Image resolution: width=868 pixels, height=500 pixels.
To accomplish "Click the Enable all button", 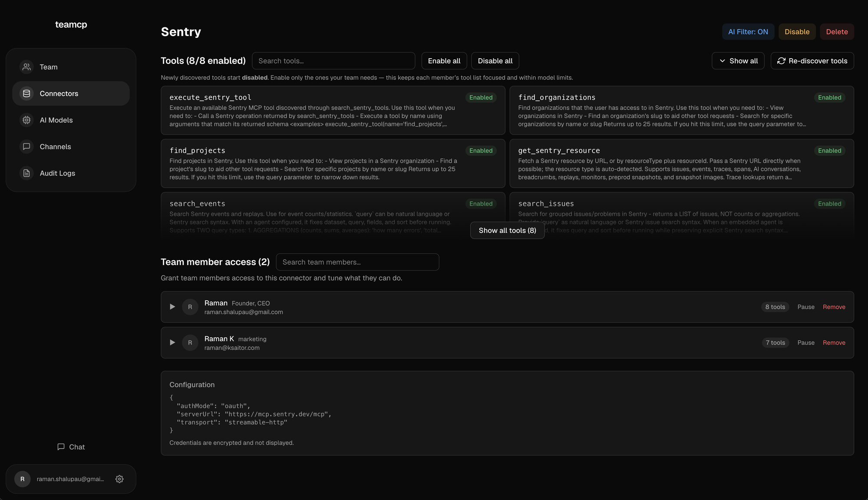I will (x=444, y=61).
